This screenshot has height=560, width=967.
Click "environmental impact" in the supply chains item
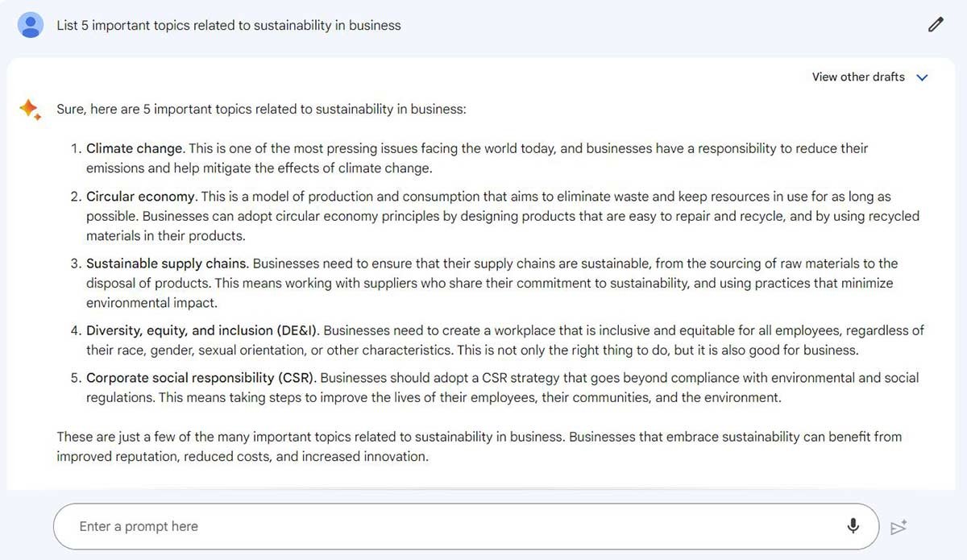152,303
